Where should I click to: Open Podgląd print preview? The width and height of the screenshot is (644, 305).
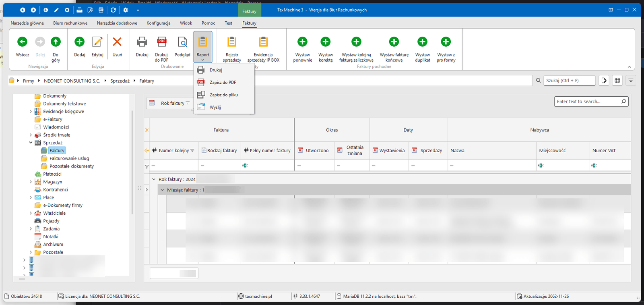[x=182, y=42]
